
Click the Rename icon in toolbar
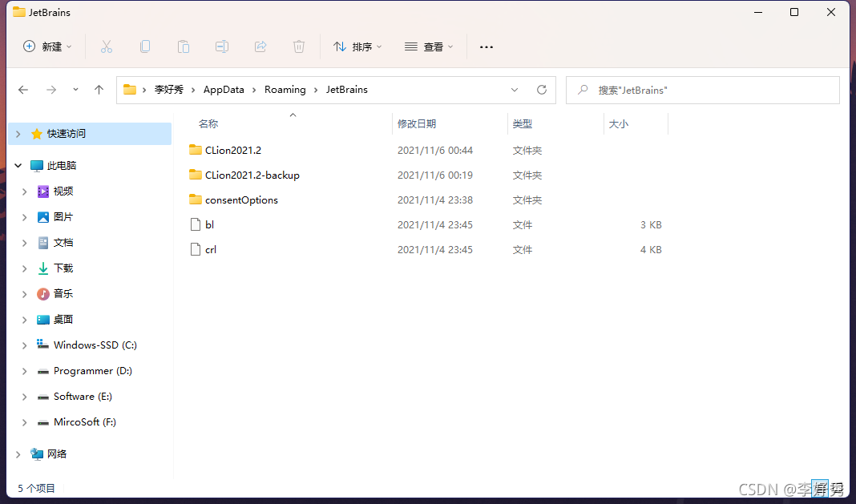(222, 47)
